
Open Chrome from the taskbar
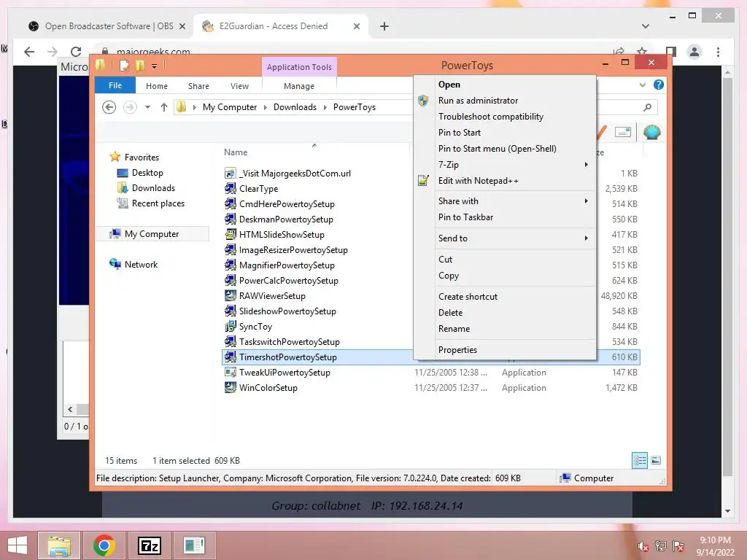(x=104, y=545)
